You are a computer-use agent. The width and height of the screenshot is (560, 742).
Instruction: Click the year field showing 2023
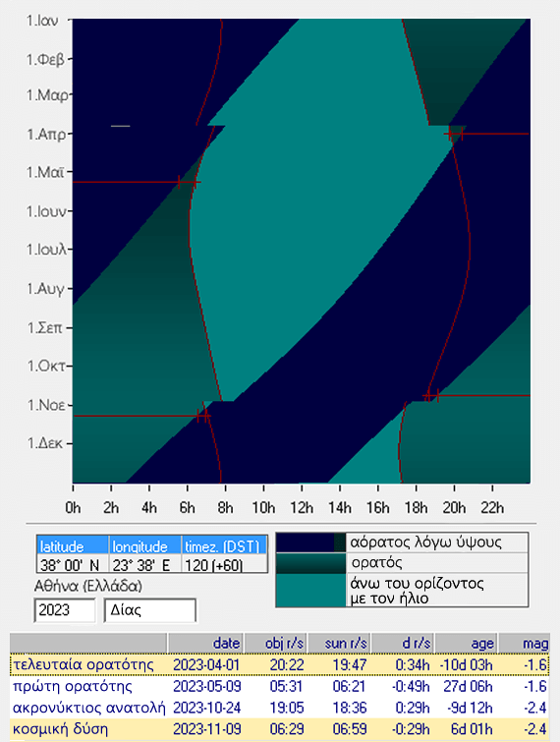[65, 610]
